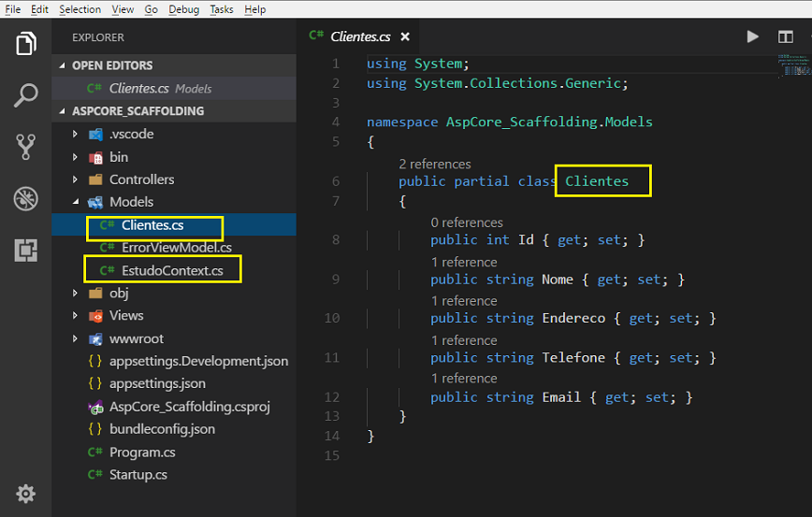Click the bin folder icon
812x517 pixels.
click(x=95, y=158)
